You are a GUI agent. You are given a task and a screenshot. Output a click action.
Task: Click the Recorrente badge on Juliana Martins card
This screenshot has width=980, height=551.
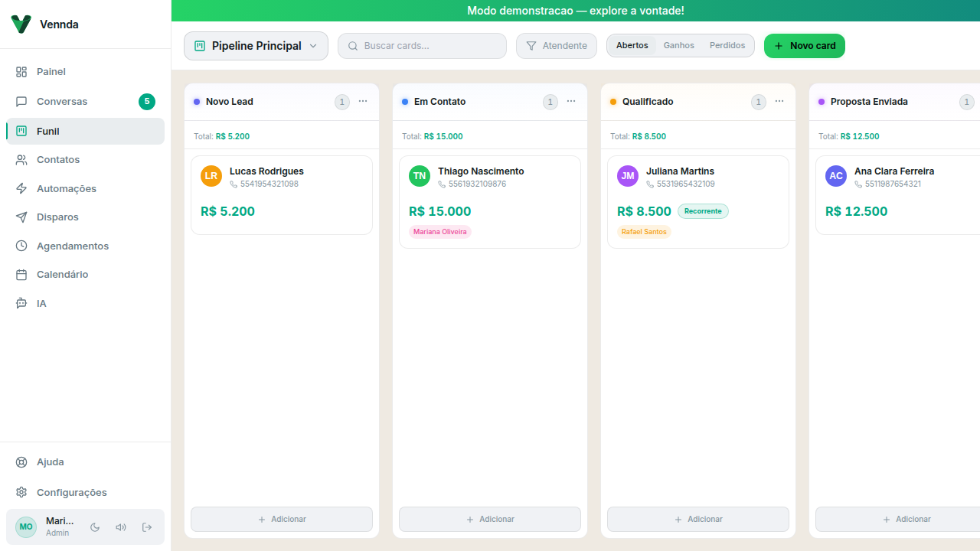[702, 211]
